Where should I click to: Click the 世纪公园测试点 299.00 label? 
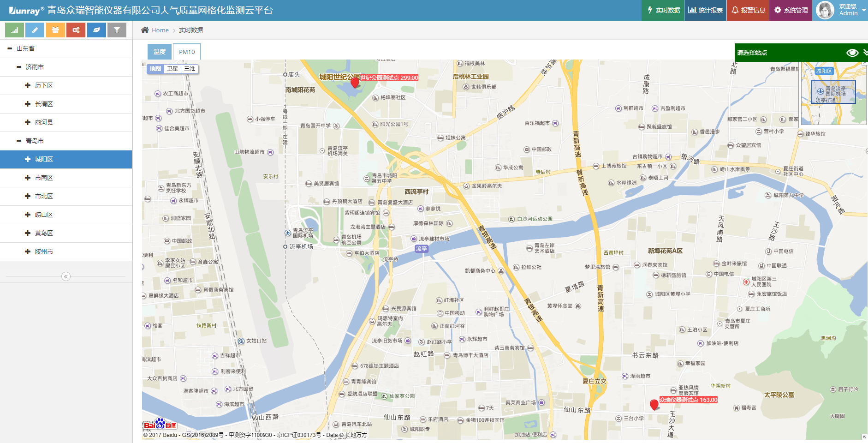(389, 78)
